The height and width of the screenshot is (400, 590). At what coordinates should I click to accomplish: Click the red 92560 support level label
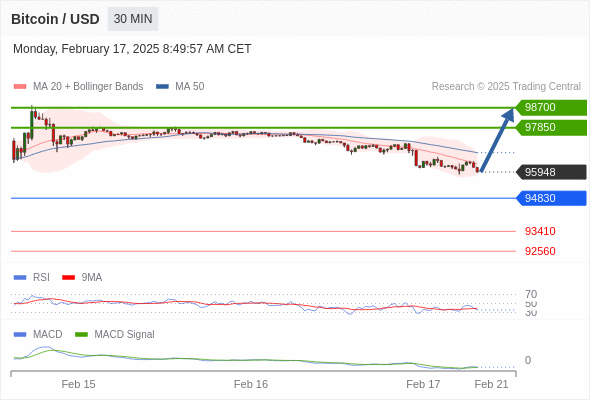tap(540, 251)
